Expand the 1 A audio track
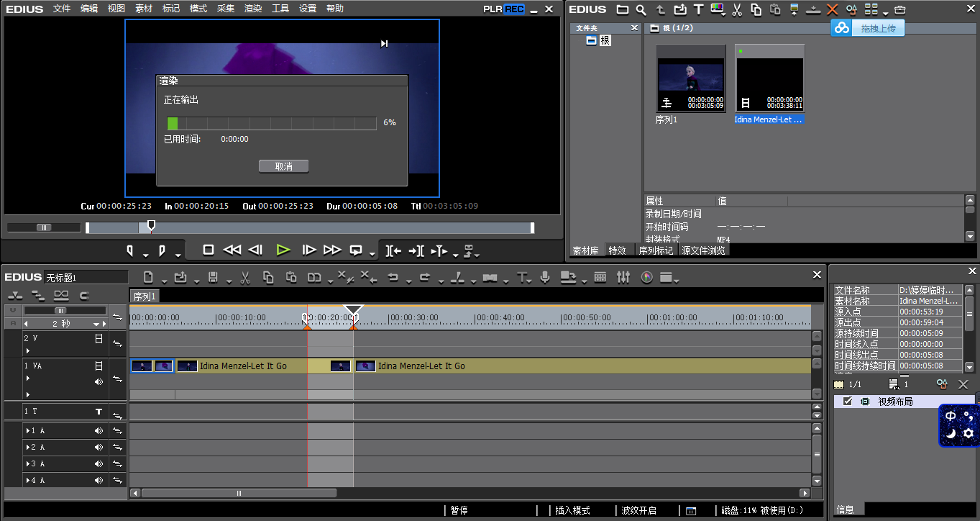Viewport: 980px width, 521px height. pos(27,430)
